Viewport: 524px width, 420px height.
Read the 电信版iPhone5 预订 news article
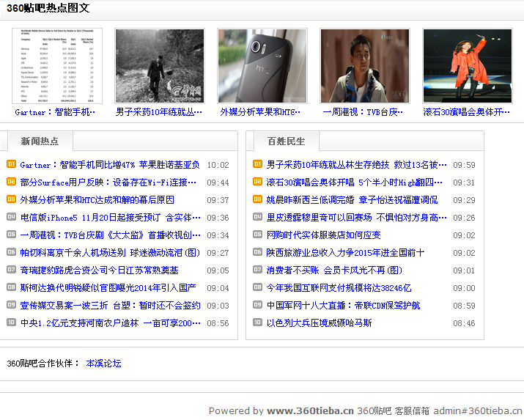pos(110,218)
